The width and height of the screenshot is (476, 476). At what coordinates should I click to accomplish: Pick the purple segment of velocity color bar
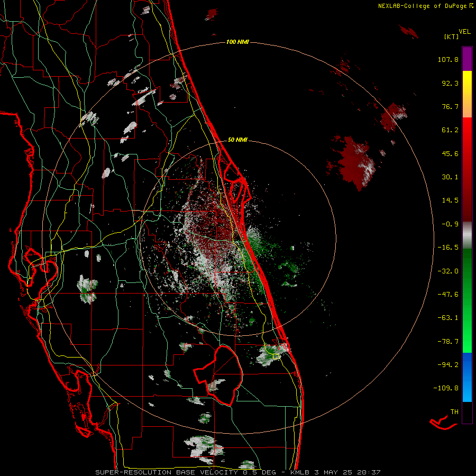click(467, 59)
